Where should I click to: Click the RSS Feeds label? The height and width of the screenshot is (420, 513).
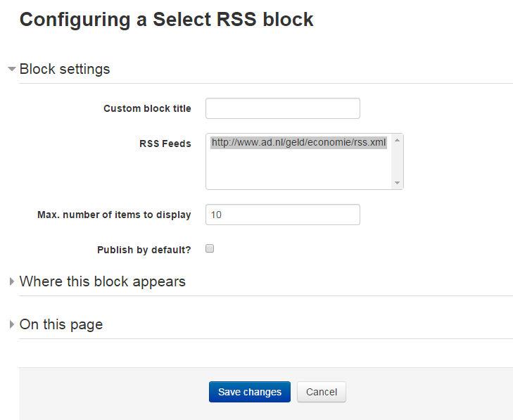click(x=165, y=144)
